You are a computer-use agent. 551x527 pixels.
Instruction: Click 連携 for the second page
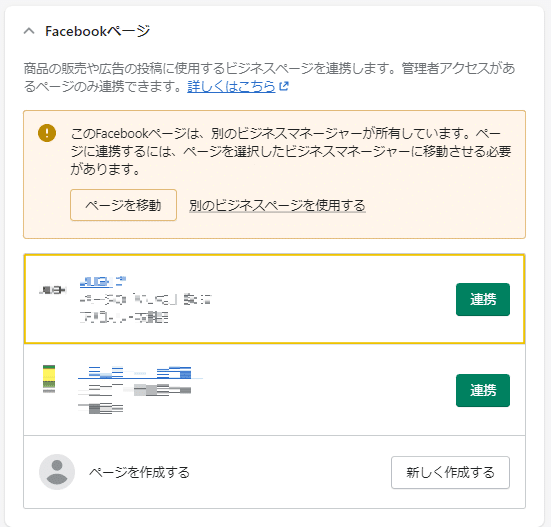click(483, 390)
